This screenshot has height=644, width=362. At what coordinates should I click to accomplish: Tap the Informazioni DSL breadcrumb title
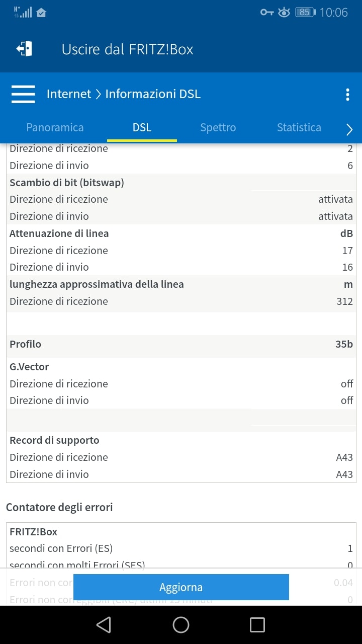tap(153, 94)
